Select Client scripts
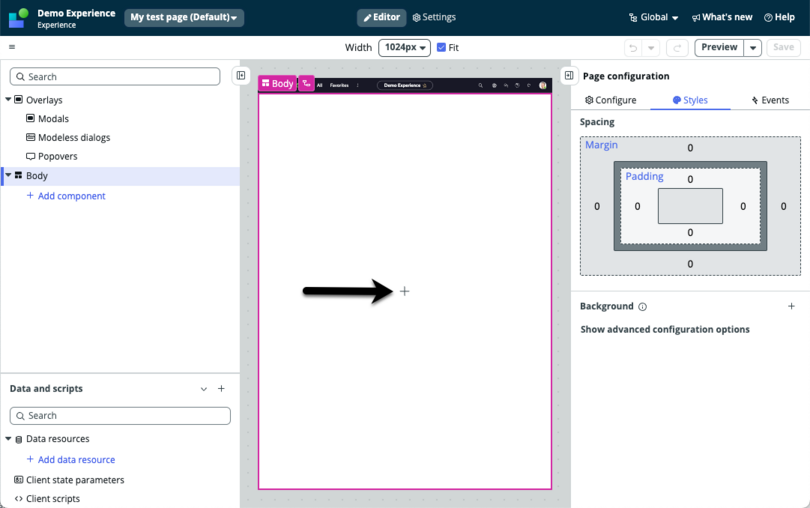 [x=53, y=499]
